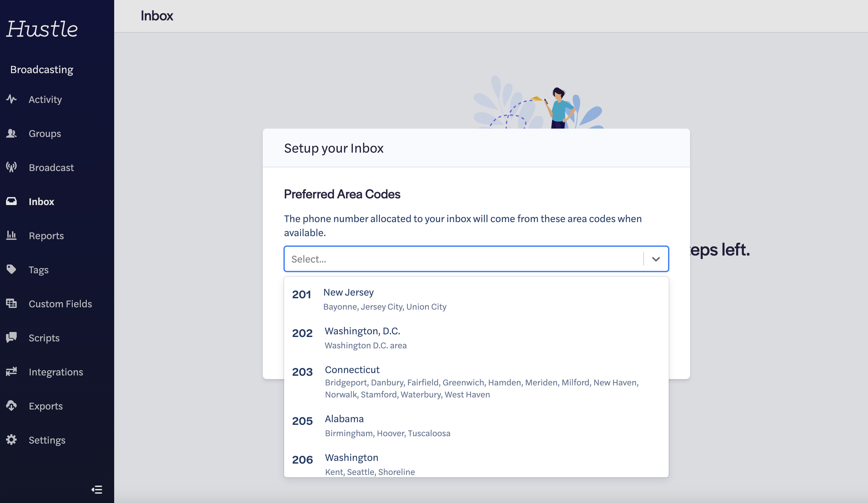Click the Groups people icon
Viewport: 868px width, 503px height.
point(11,133)
